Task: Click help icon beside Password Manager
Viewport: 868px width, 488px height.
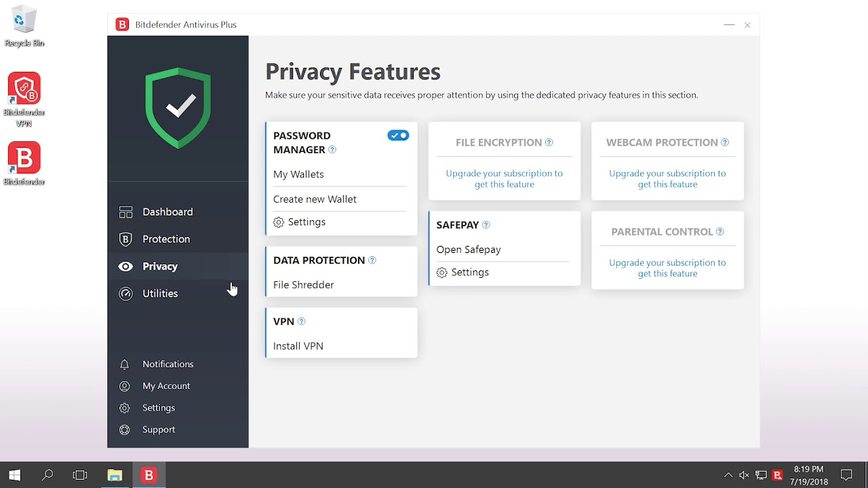Action: (x=332, y=150)
